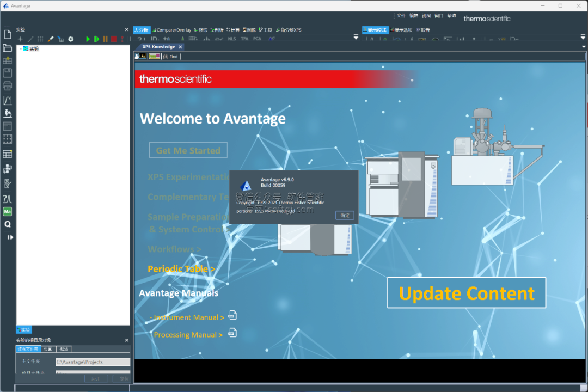The width and height of the screenshot is (588, 392).
Task: Click the periodic table thumbnail icon in Knowledge toolbar
Action: point(154,56)
